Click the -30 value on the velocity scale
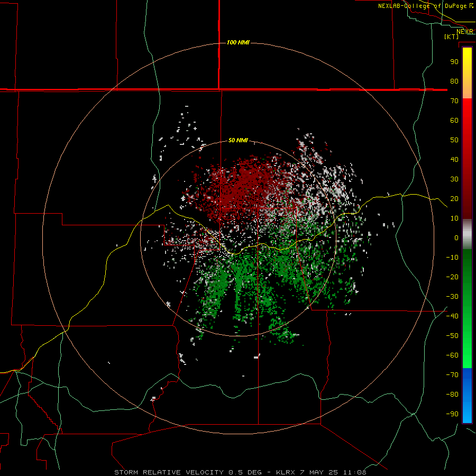476x476 pixels. point(452,297)
